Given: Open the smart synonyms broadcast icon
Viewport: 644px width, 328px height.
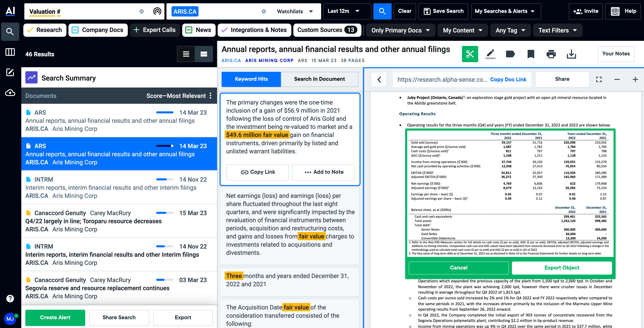Looking at the screenshot, I should click(x=157, y=11).
